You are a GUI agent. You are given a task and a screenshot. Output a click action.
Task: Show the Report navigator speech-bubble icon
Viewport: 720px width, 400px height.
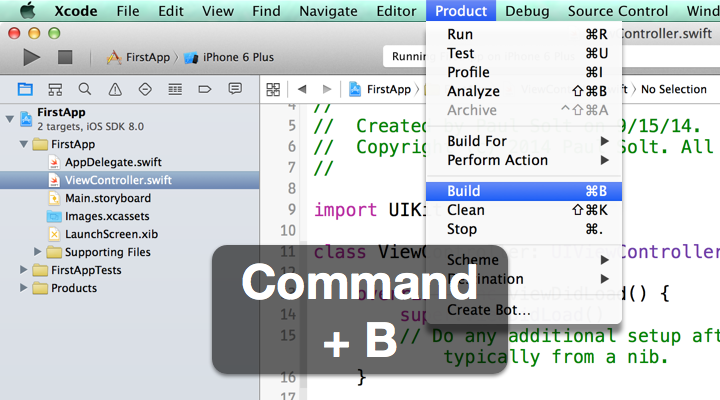point(235,89)
